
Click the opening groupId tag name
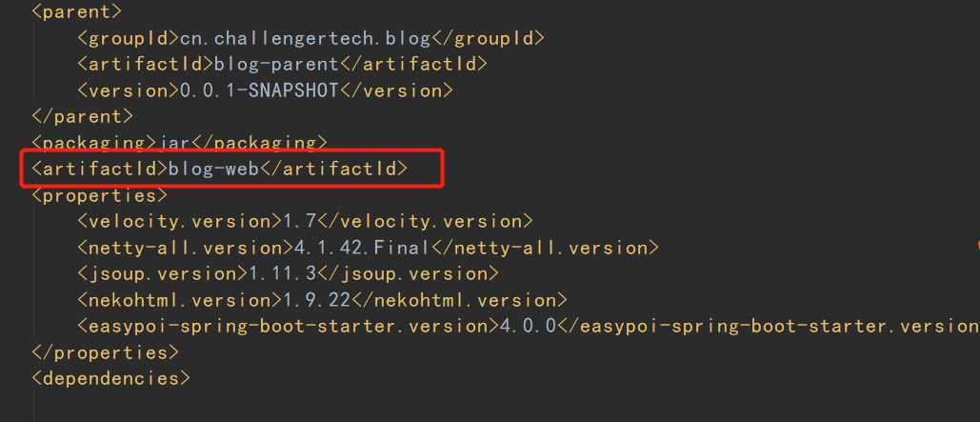[x=129, y=38]
